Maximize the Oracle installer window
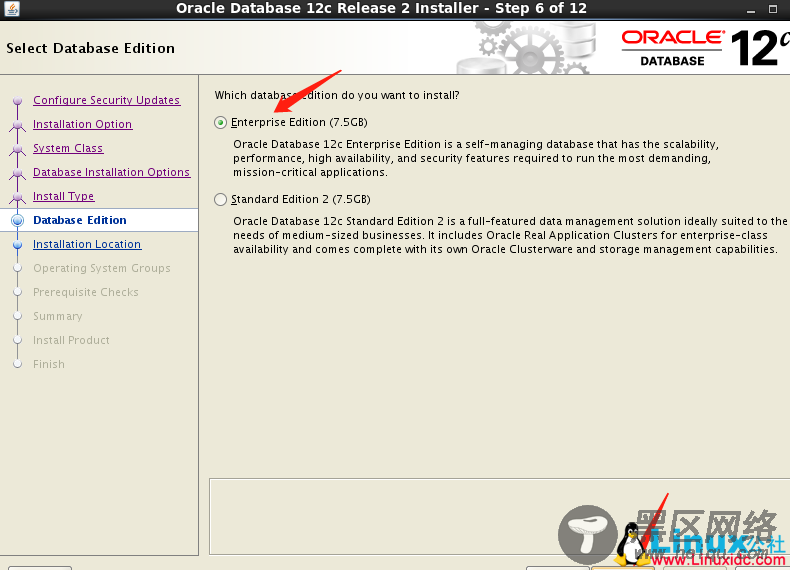This screenshot has width=790, height=570. [773, 9]
